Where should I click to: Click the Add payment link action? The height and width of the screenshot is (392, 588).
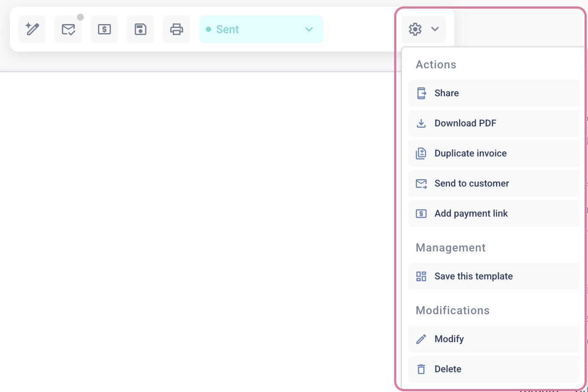click(471, 213)
